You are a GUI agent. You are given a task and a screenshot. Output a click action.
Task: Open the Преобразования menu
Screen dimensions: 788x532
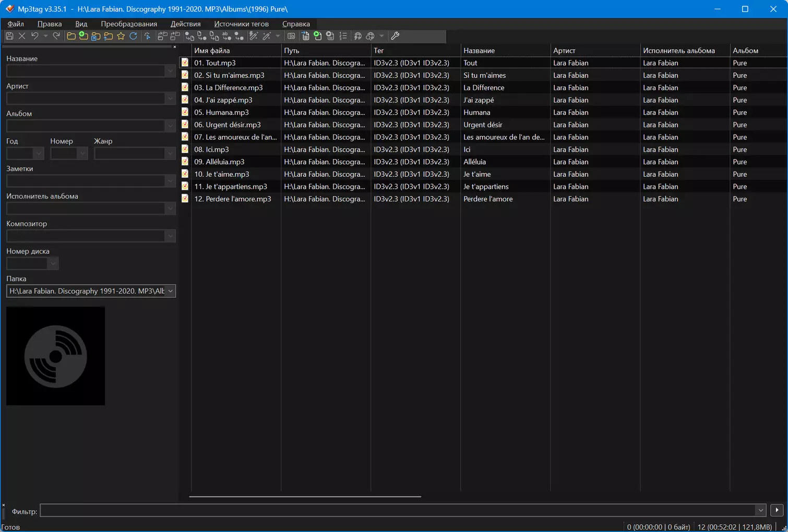[x=129, y=24]
